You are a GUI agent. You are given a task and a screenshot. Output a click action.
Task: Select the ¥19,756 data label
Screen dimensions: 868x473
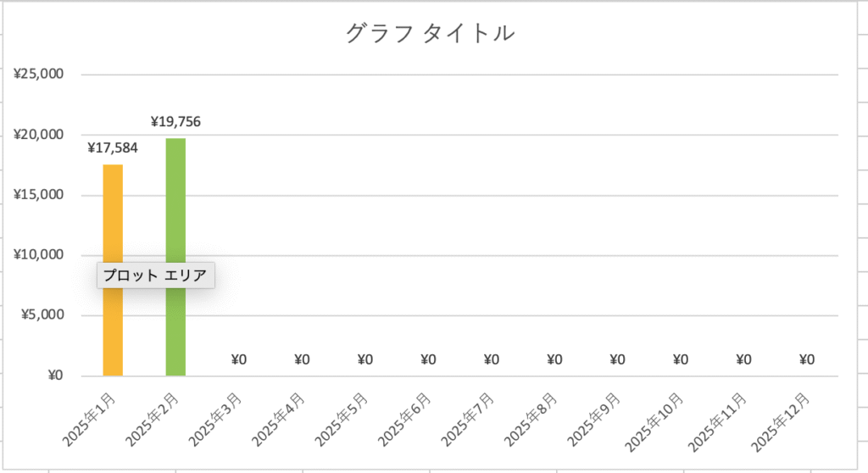point(175,122)
